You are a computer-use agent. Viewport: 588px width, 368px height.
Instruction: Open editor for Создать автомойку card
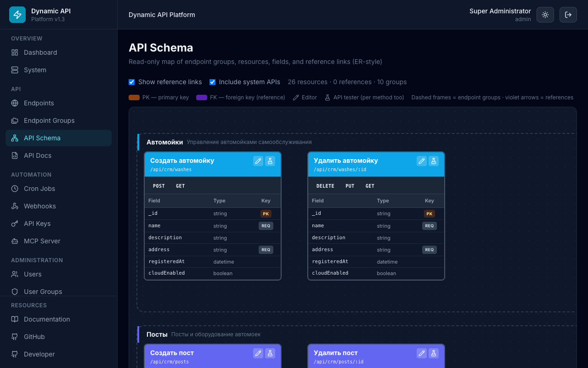pos(258,161)
